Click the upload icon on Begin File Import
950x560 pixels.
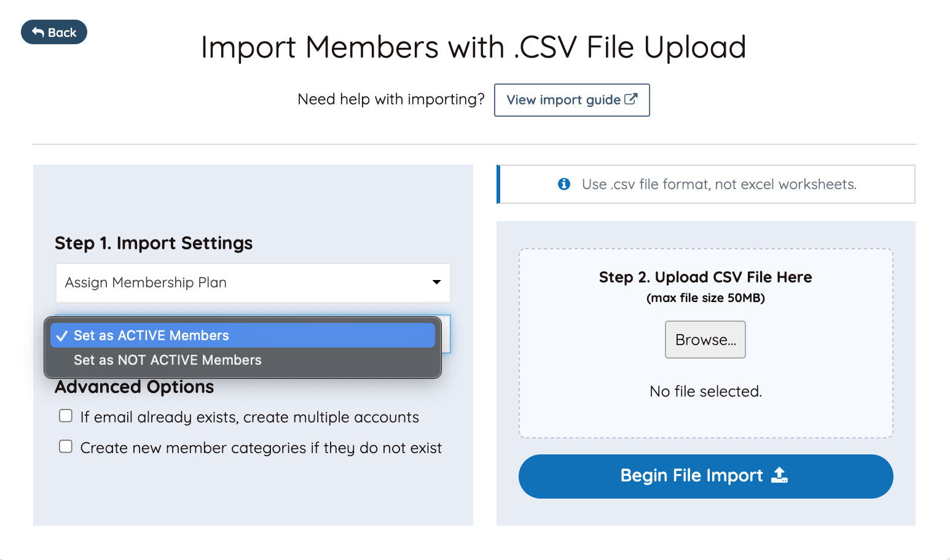click(779, 476)
